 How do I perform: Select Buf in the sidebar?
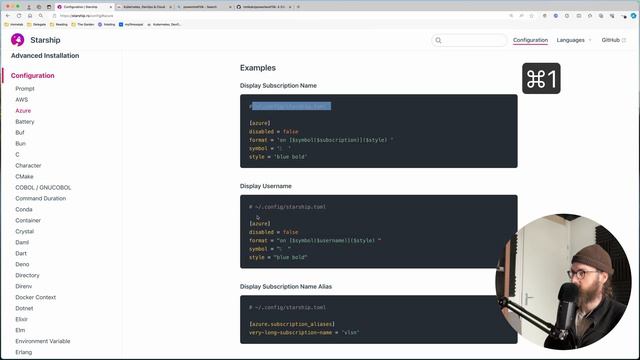[x=20, y=133]
